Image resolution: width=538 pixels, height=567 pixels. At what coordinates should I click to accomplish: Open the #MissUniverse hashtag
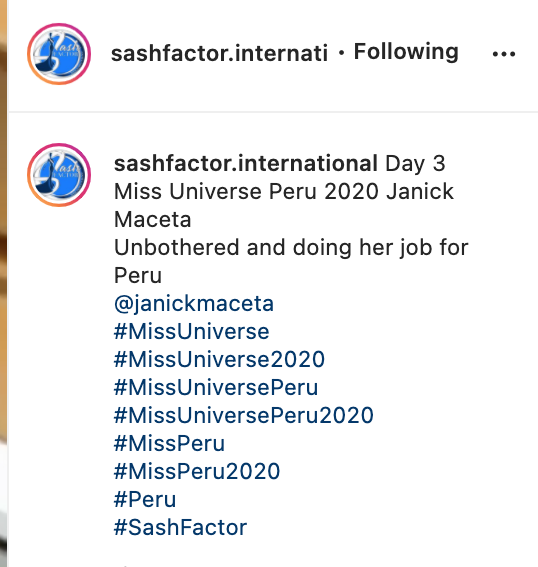[x=192, y=331]
